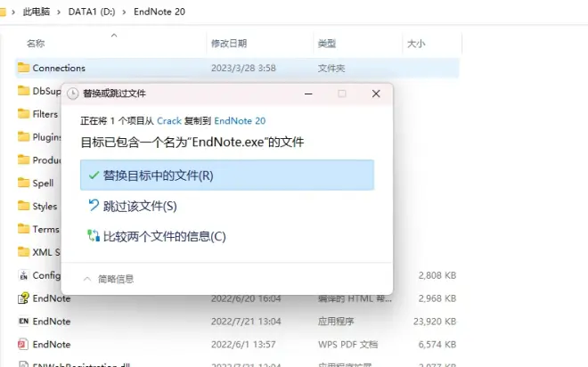Click 文件夹 type of Connections row

331,69
